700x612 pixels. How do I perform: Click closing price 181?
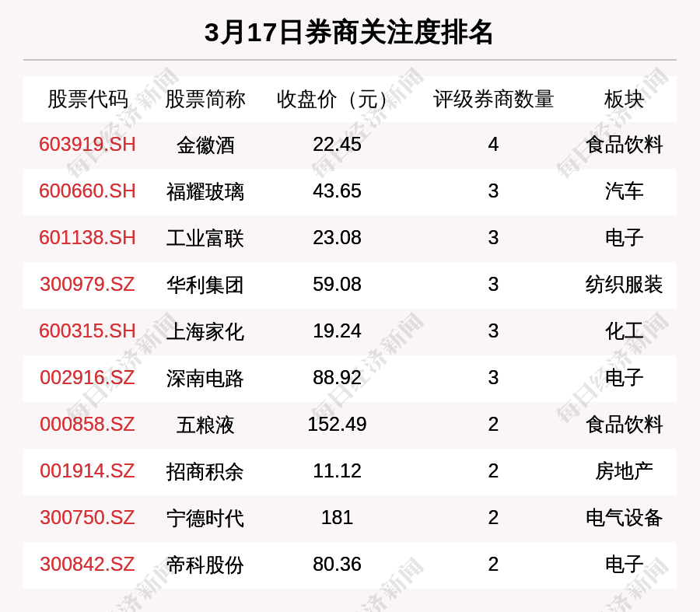(337, 518)
